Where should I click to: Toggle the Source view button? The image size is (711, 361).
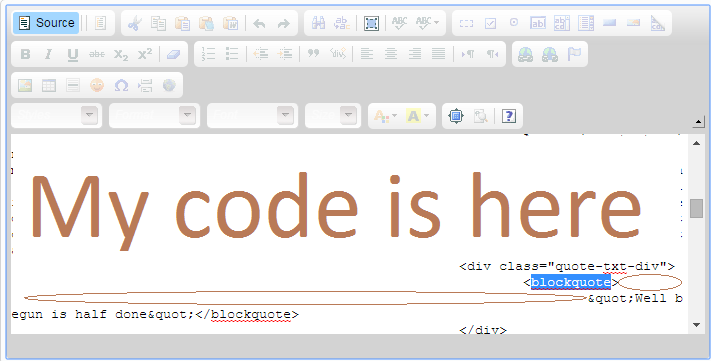coord(46,23)
